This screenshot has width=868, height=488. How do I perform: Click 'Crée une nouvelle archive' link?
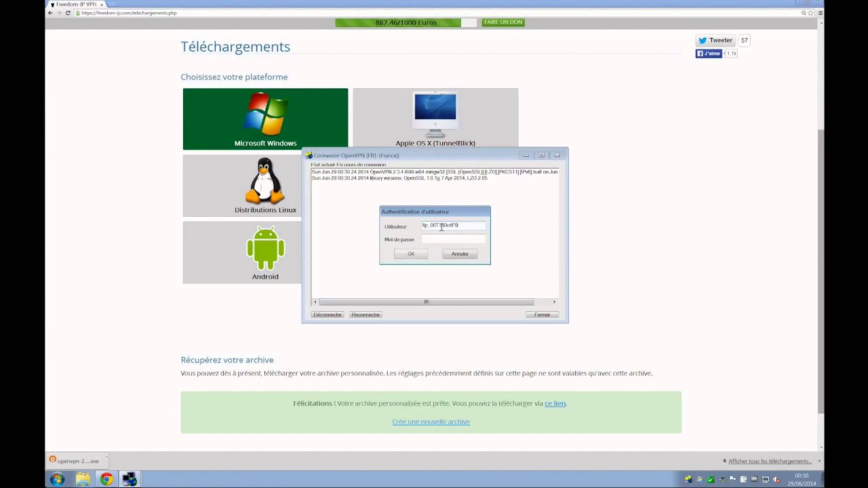pyautogui.click(x=431, y=422)
